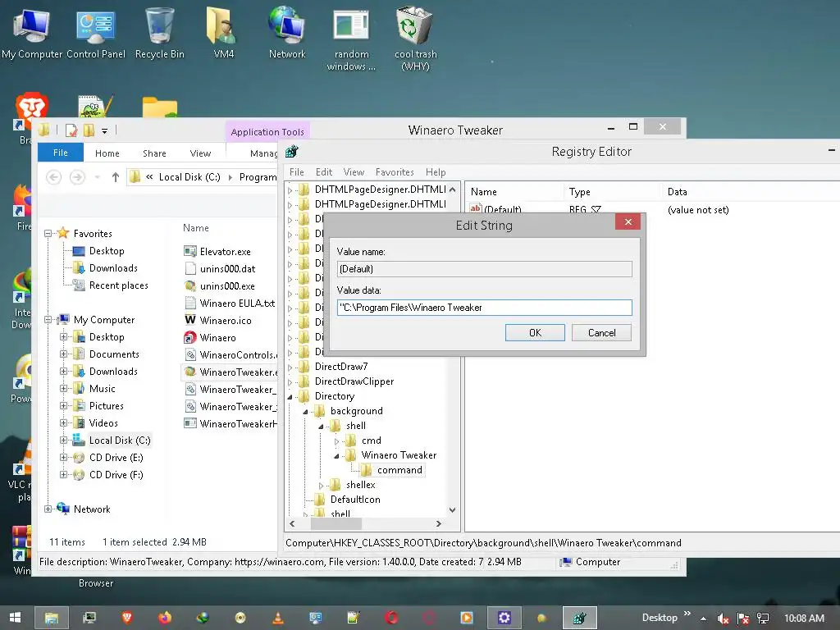Open VLC media player from taskbar
Image resolution: width=840 pixels, height=630 pixels.
(x=278, y=618)
